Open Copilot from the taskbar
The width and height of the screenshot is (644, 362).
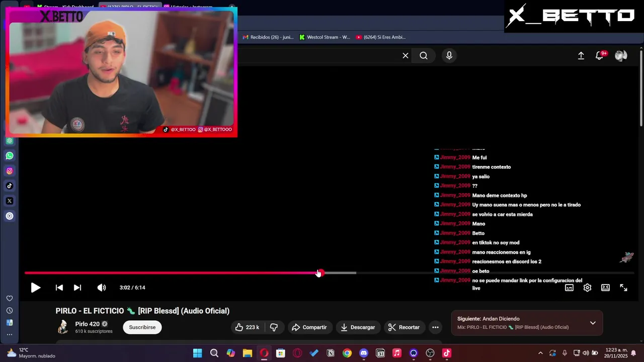pos(230,353)
